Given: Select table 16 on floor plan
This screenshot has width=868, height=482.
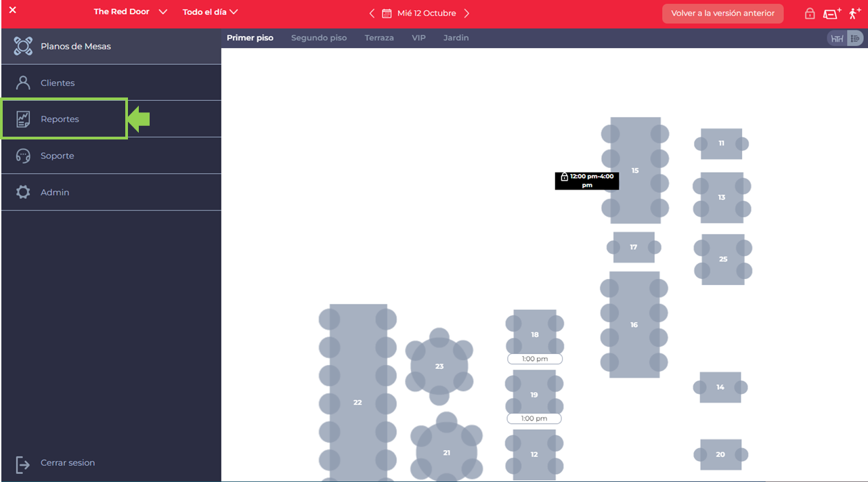Looking at the screenshot, I should (x=634, y=325).
